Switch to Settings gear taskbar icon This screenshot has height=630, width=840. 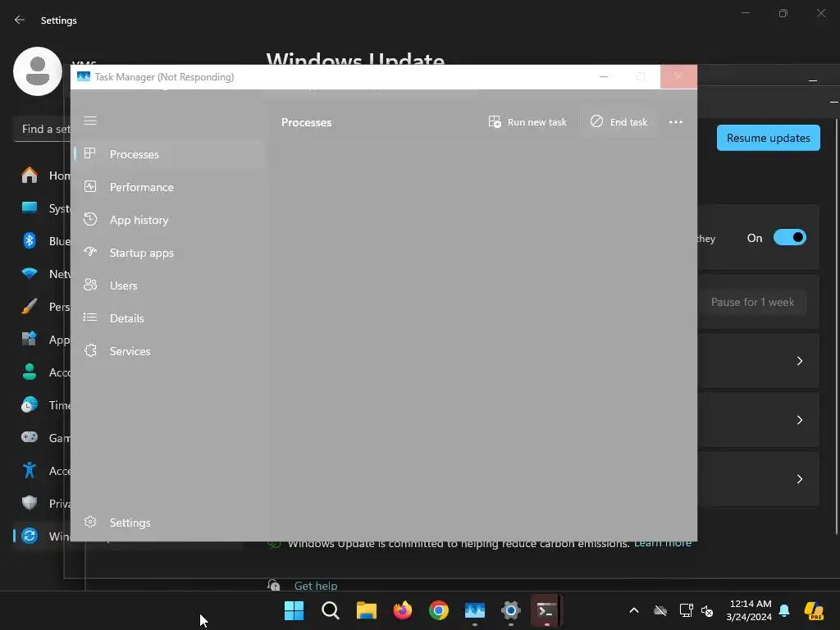(511, 610)
